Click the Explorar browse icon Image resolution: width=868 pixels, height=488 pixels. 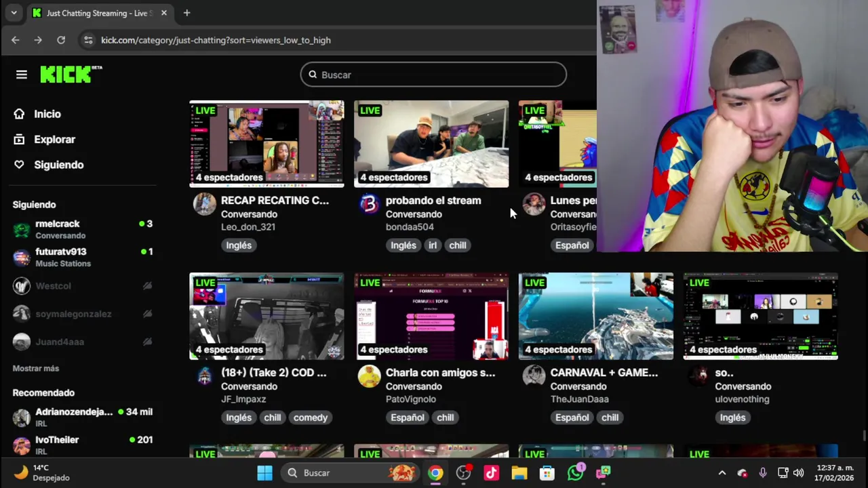tap(19, 139)
